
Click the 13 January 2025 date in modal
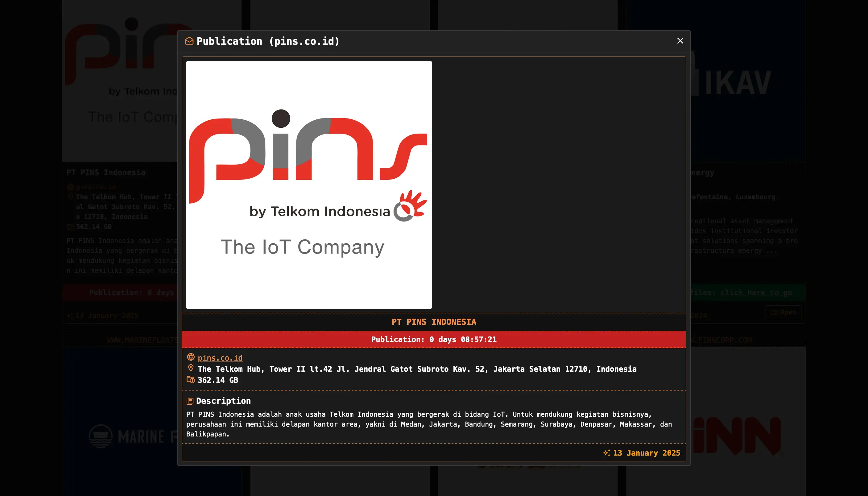click(646, 453)
